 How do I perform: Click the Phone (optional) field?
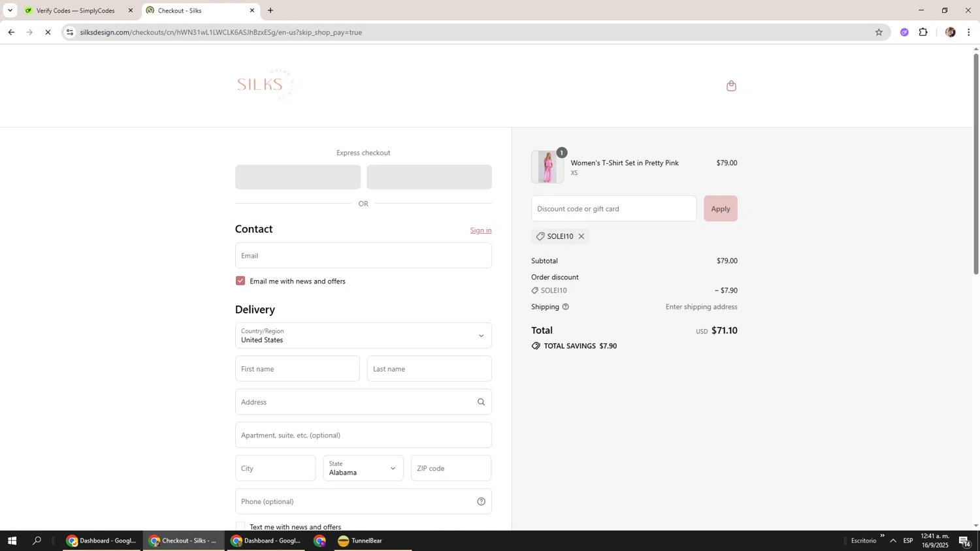click(x=363, y=501)
